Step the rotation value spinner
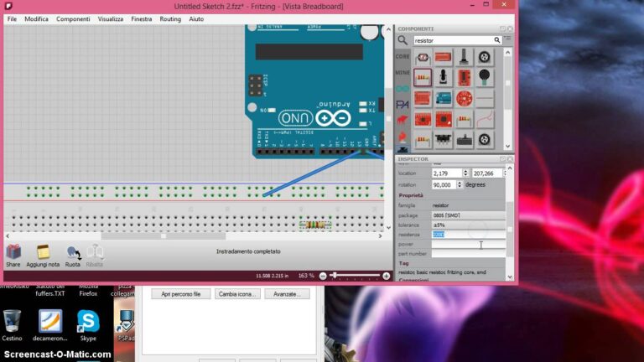The height and width of the screenshot is (362, 644). click(x=460, y=184)
